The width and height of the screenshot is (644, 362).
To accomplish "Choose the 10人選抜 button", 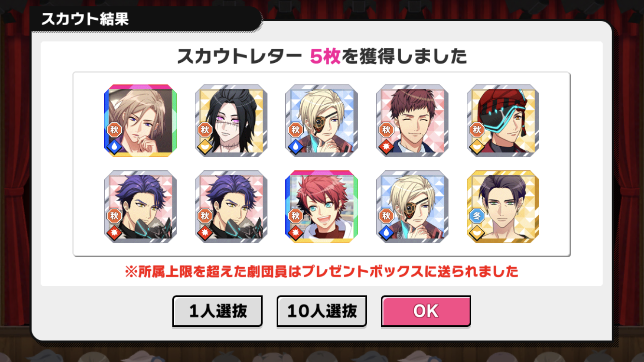I will [x=322, y=311].
